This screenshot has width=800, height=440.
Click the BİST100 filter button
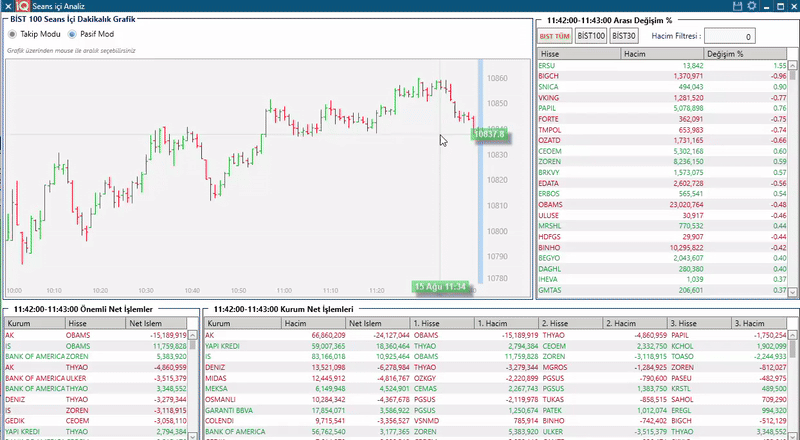pyautogui.click(x=591, y=36)
